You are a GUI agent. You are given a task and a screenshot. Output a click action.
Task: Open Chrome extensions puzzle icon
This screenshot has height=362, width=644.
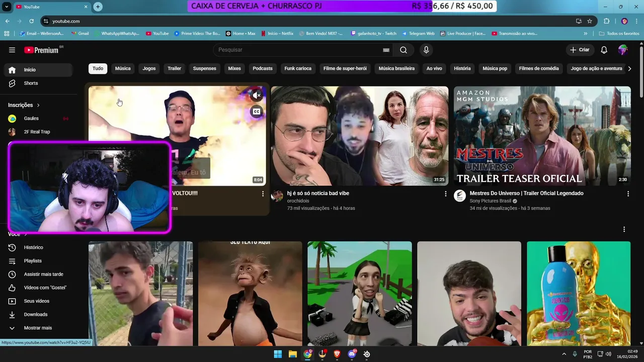pos(606,21)
